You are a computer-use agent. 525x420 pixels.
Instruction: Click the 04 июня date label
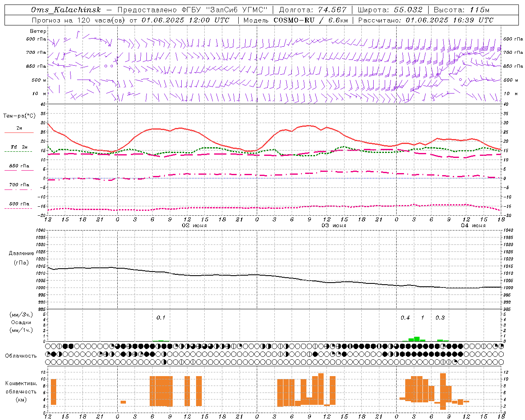473,226
